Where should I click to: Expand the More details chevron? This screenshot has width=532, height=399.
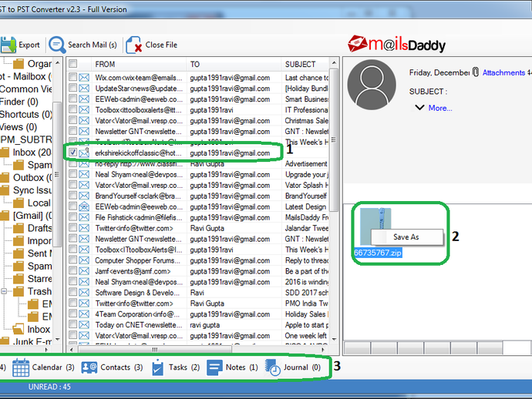[x=419, y=108]
